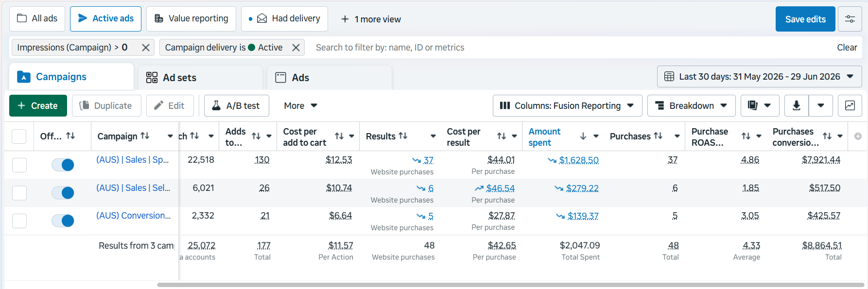Sort by the Off/On column arrows
Screen dimensions: 868x289
coord(70,136)
